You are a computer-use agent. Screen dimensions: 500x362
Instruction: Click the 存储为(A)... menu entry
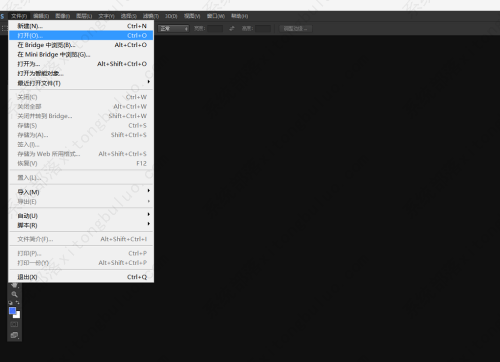click(81, 135)
